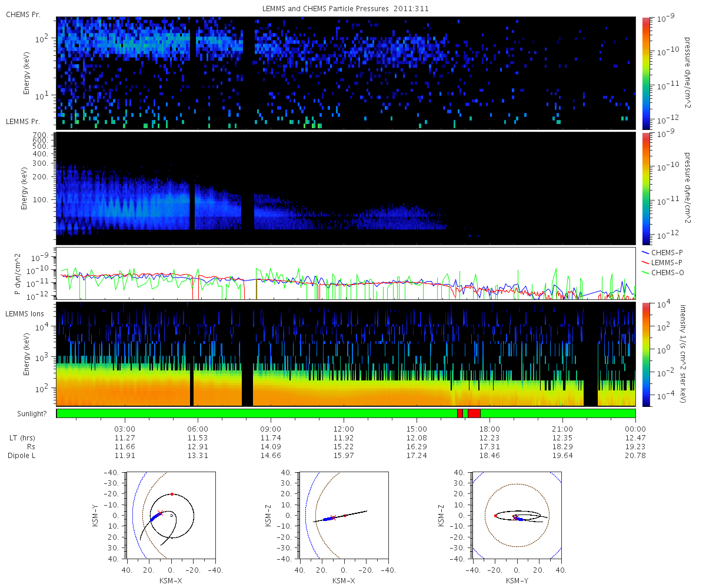Click the KSM-X versus KSM-Z orbit plot
The image size is (706, 588).
(344, 514)
